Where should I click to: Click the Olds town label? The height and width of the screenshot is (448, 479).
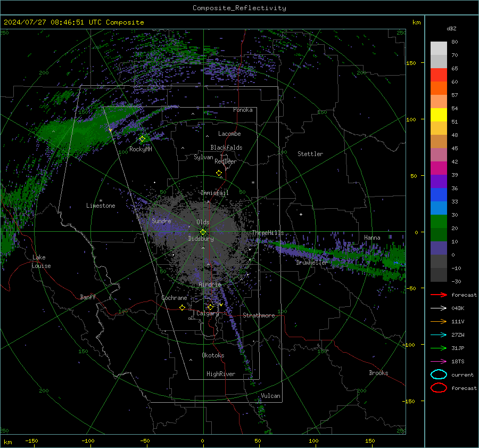coord(203,222)
